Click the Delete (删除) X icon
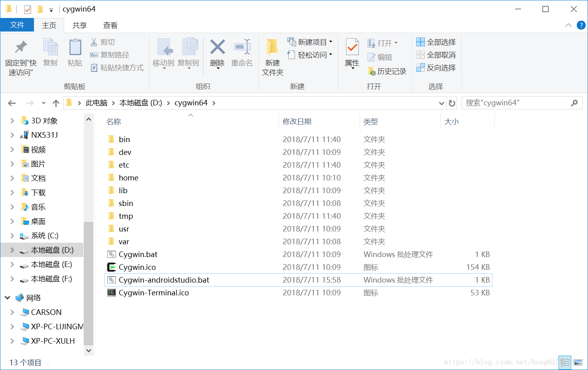Viewport: 588px width, 370px height. point(217,47)
